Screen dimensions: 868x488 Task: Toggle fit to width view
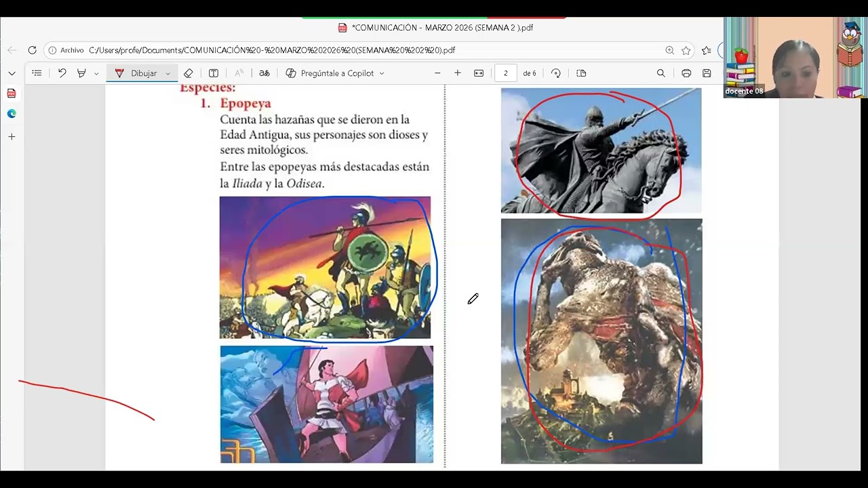pyautogui.click(x=479, y=73)
